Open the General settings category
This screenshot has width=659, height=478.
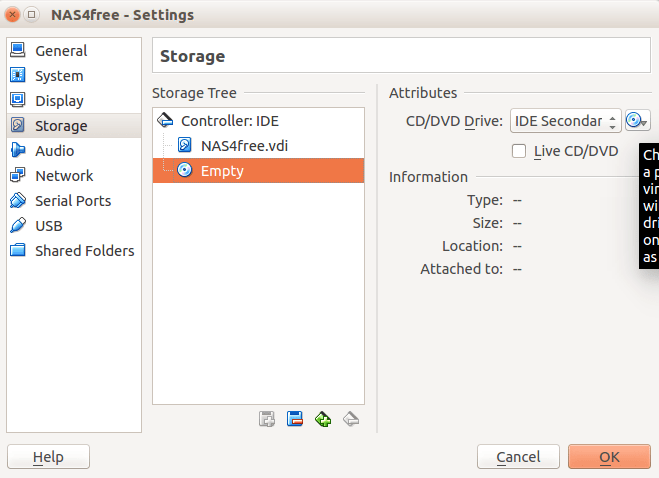point(74,51)
